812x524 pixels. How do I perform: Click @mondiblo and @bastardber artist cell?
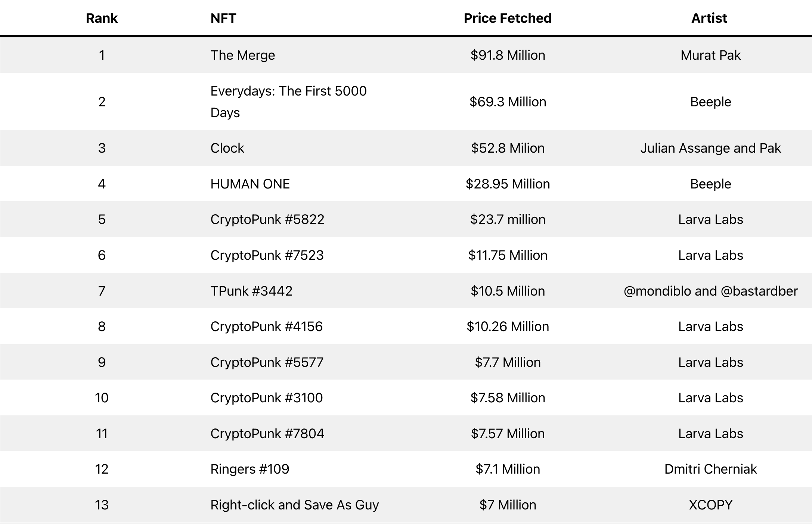710,291
